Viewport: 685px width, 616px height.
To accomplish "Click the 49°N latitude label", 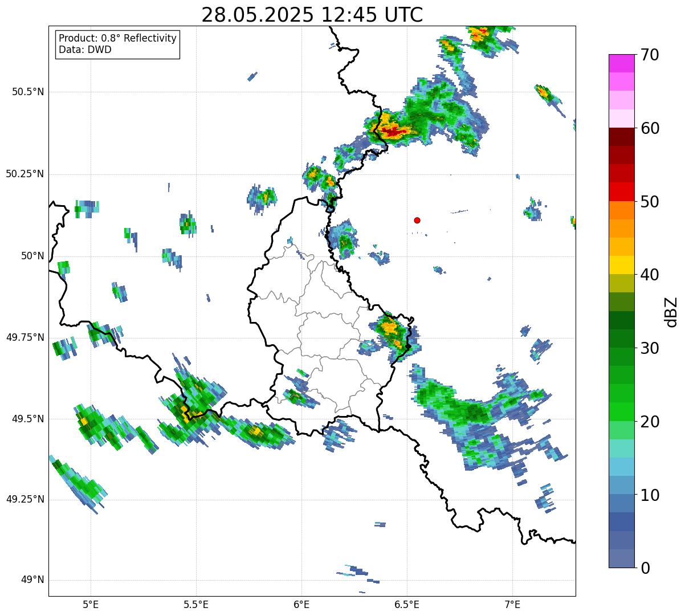I will (32, 580).
